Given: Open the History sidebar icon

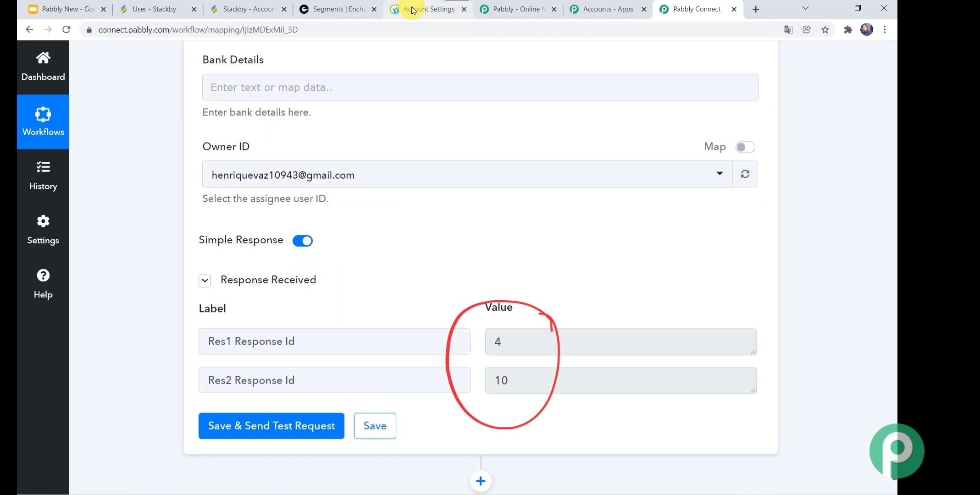Looking at the screenshot, I should click(x=43, y=167).
